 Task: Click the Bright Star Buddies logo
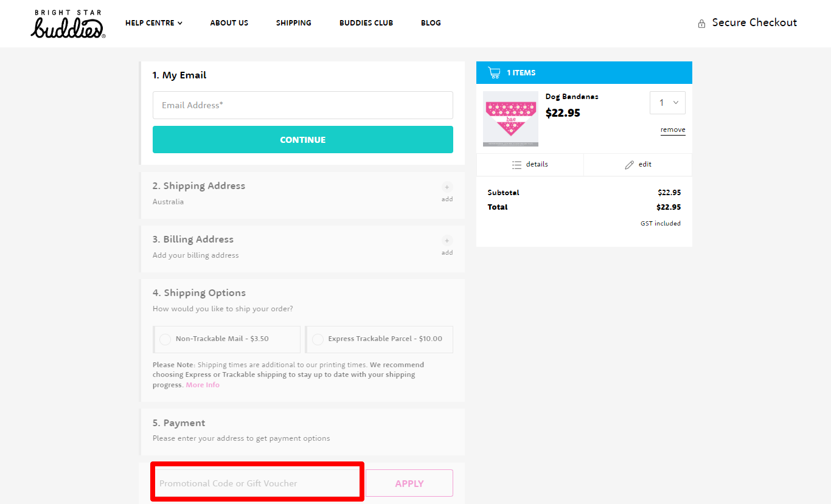click(67, 23)
